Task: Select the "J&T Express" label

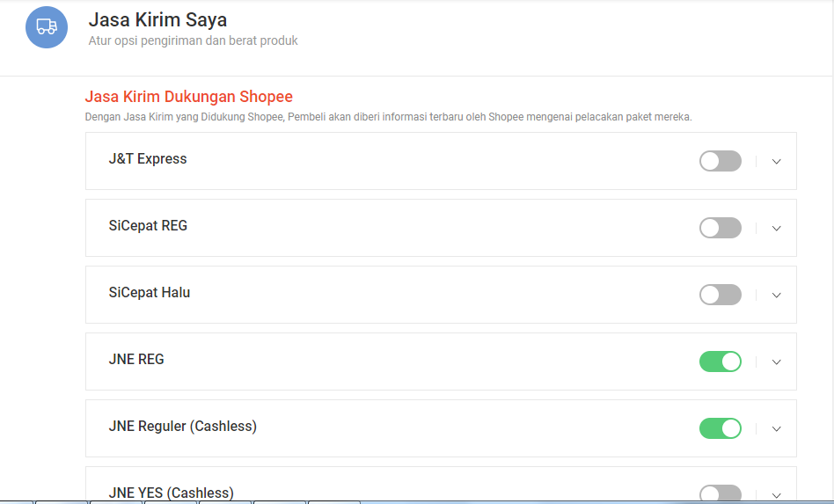Action: (148, 159)
